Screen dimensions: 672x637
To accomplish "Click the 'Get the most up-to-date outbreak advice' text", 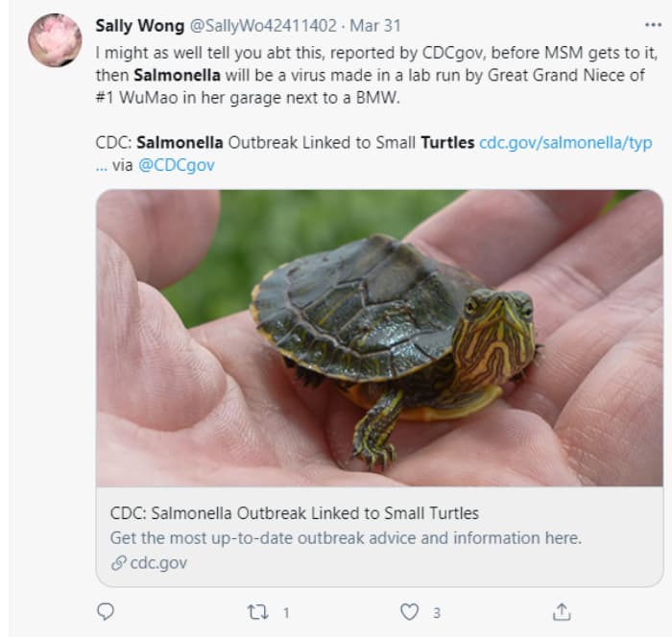I will (x=346, y=537).
